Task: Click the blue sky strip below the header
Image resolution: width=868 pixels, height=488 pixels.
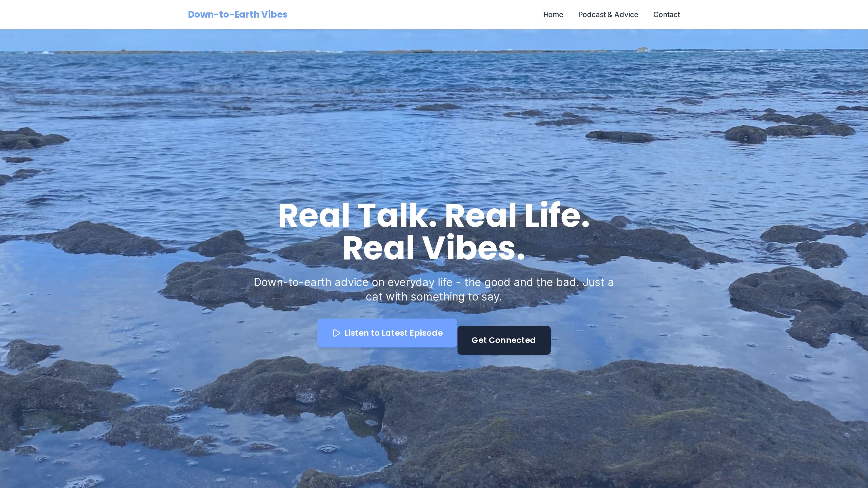Action: click(x=434, y=40)
